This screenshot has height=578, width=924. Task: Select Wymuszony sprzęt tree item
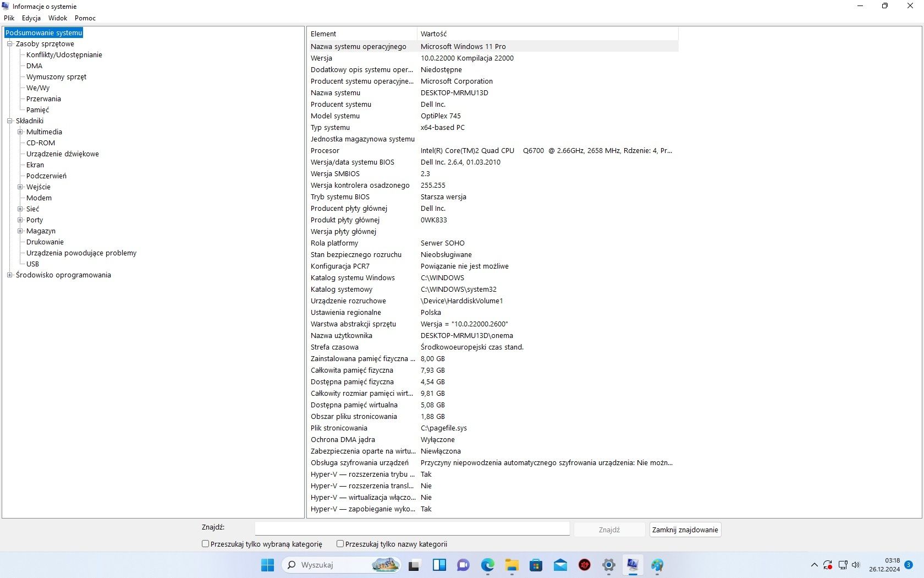56,77
